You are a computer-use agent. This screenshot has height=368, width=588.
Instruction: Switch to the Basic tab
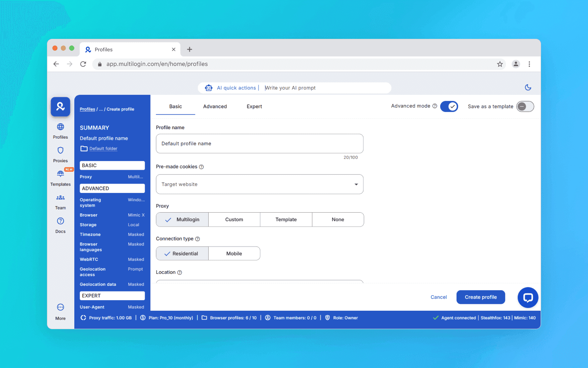(x=176, y=107)
